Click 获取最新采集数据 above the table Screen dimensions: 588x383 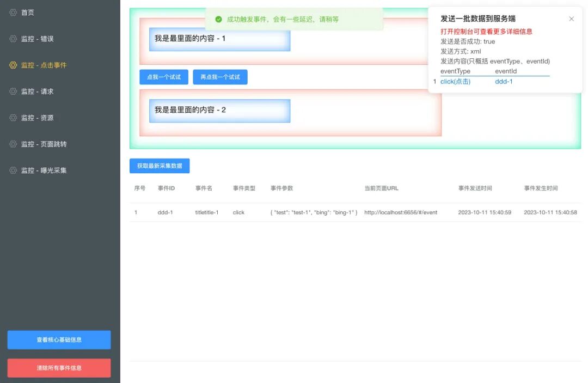pyautogui.click(x=159, y=165)
